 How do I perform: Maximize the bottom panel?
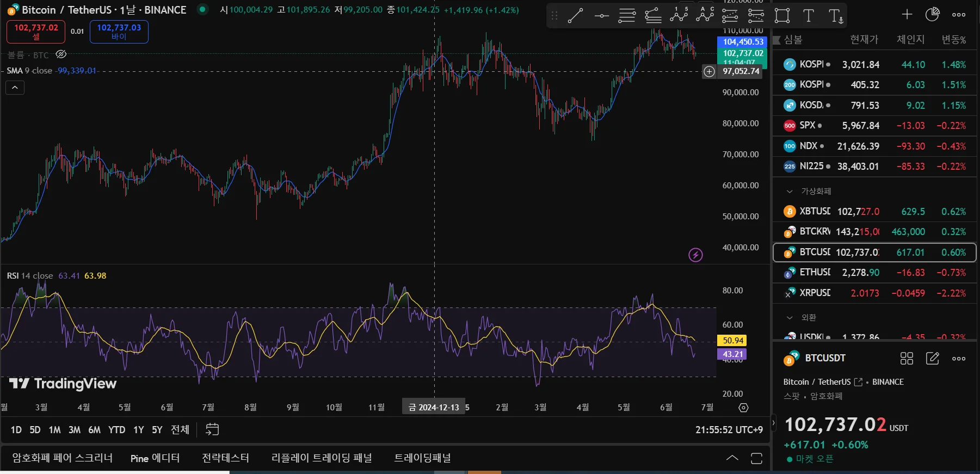click(756, 458)
